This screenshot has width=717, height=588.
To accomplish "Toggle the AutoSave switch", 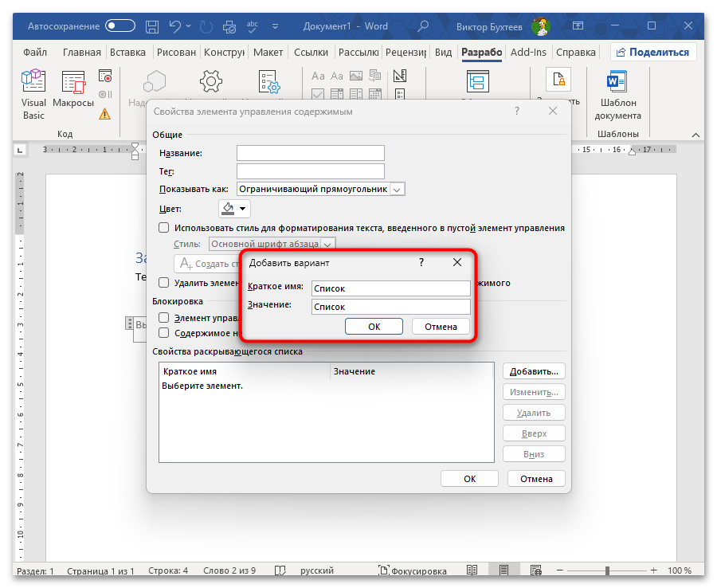I will click(120, 26).
